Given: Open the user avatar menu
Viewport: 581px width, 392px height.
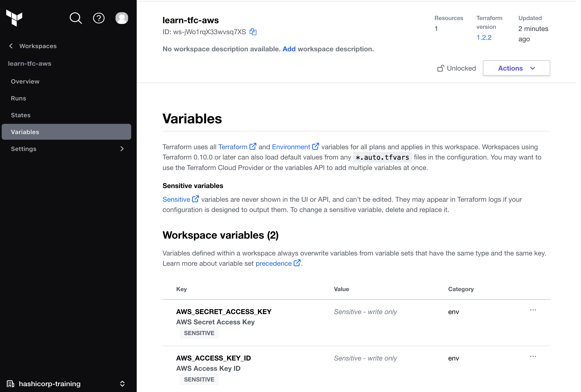Looking at the screenshot, I should [122, 18].
